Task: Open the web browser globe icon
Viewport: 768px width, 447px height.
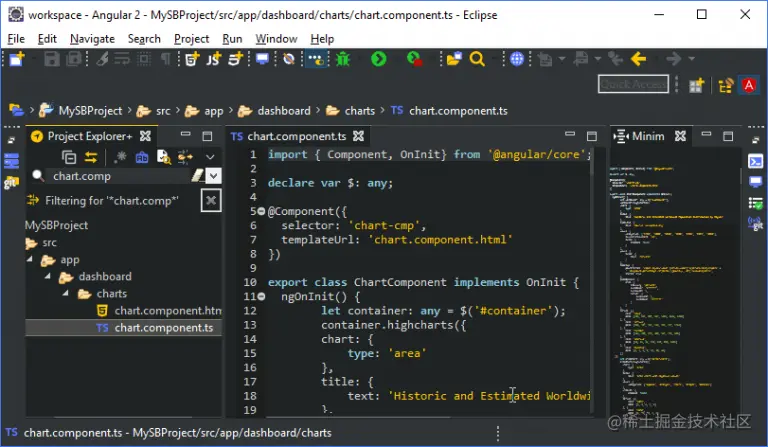Action: click(517, 59)
